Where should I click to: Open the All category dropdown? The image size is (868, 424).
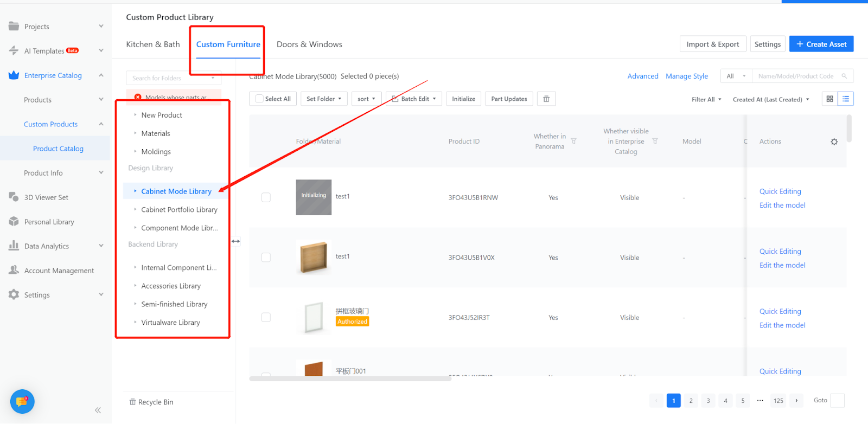pyautogui.click(x=736, y=76)
